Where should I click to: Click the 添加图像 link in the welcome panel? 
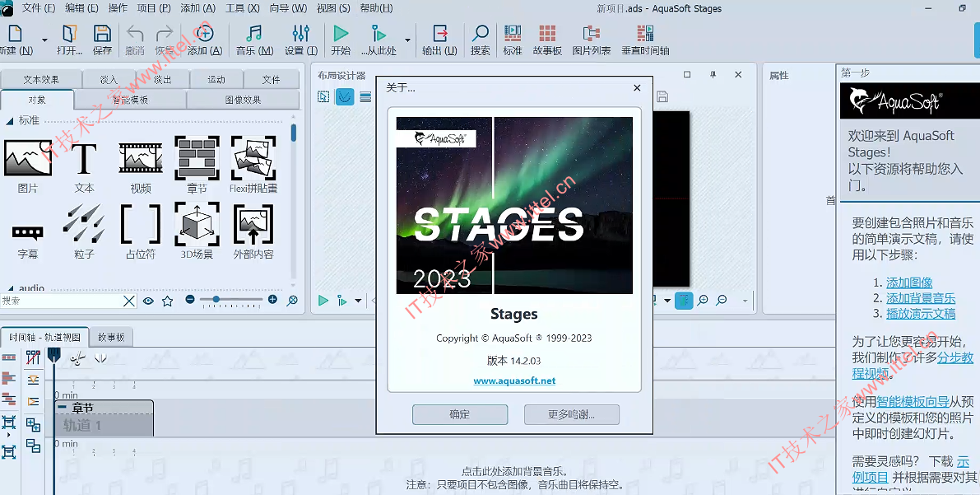pos(908,283)
